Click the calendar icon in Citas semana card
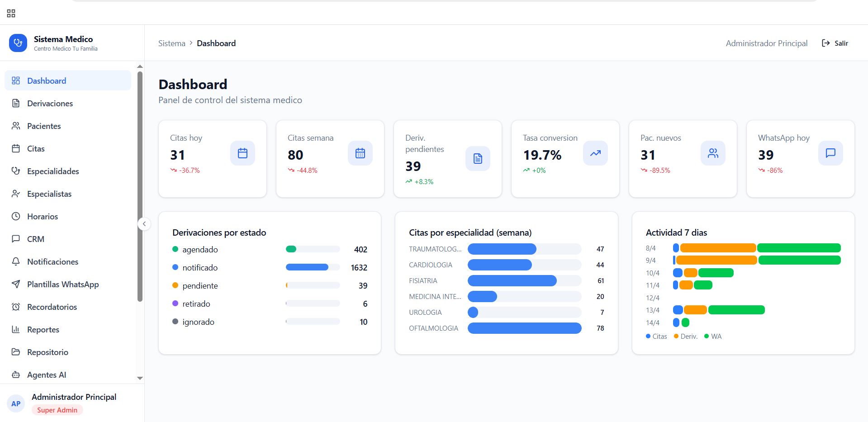Image resolution: width=868 pixels, height=422 pixels. [360, 153]
